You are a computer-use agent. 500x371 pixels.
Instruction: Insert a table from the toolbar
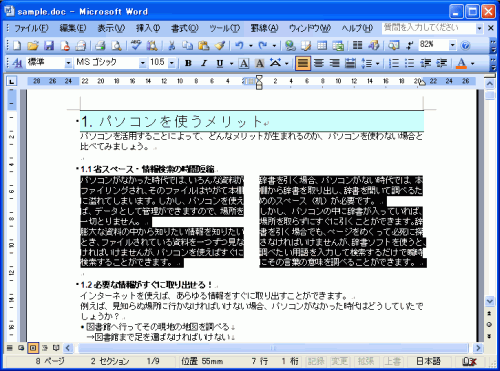[x=322, y=45]
